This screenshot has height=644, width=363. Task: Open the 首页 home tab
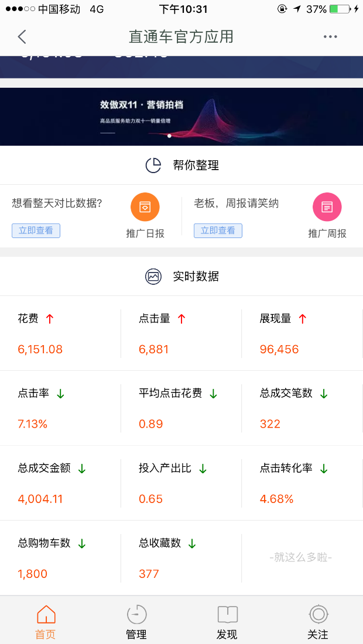46,622
